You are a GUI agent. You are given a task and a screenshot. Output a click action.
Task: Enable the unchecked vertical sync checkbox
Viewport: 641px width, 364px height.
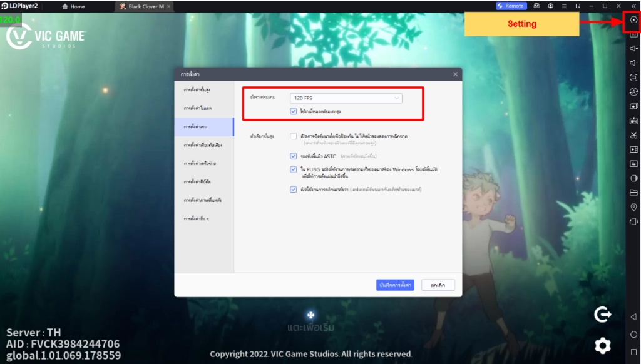294,136
